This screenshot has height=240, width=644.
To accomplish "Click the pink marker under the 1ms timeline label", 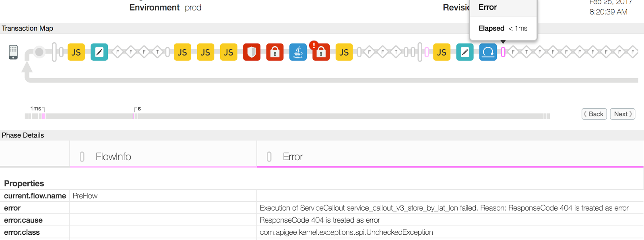I will point(43,116).
